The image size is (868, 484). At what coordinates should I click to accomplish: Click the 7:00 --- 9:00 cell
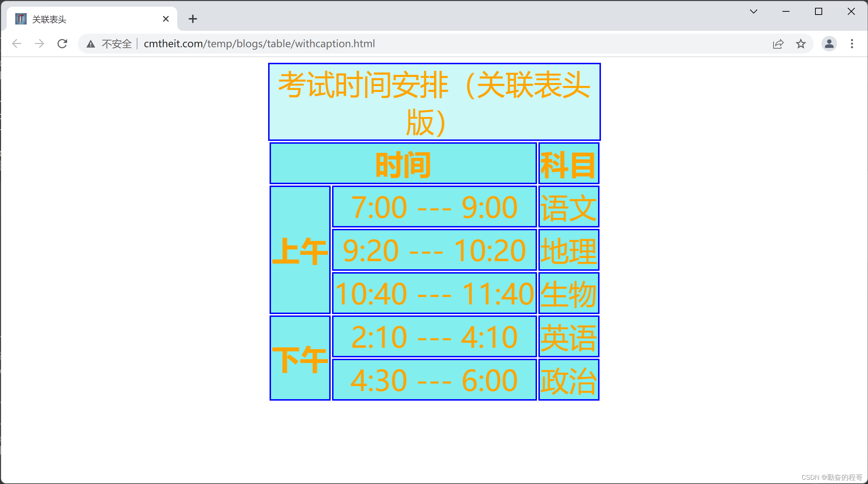pyautogui.click(x=434, y=207)
